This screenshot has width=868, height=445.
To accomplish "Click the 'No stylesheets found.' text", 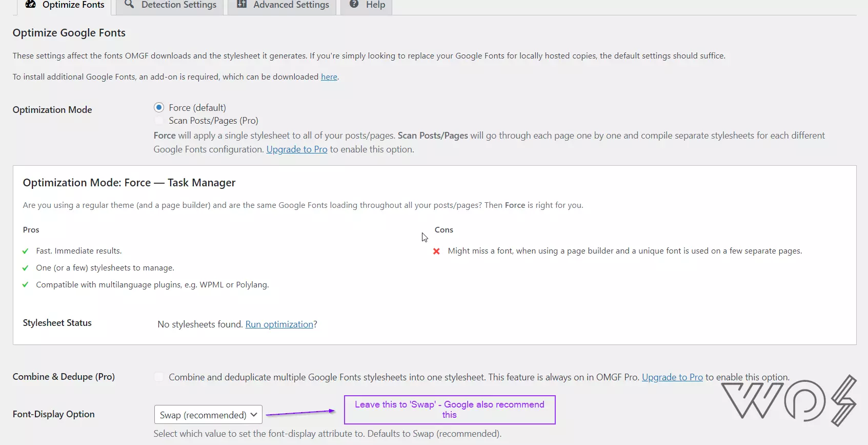I will [x=200, y=324].
